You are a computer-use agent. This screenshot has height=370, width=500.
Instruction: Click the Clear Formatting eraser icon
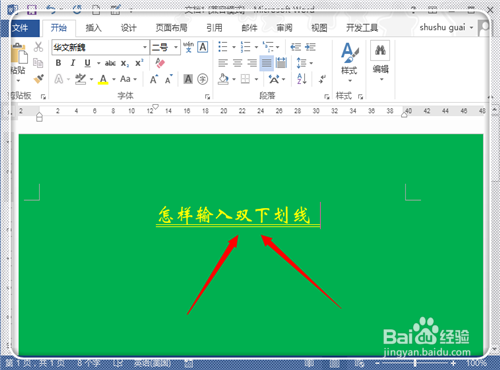(x=160, y=63)
